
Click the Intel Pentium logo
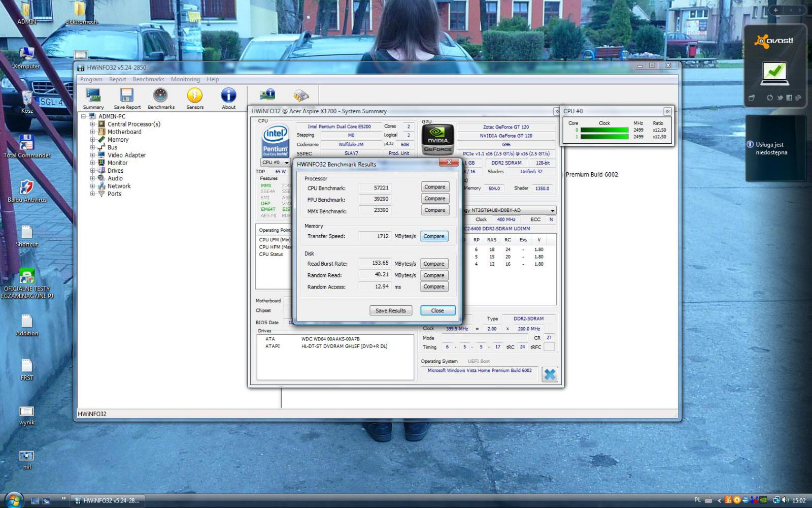click(x=275, y=141)
